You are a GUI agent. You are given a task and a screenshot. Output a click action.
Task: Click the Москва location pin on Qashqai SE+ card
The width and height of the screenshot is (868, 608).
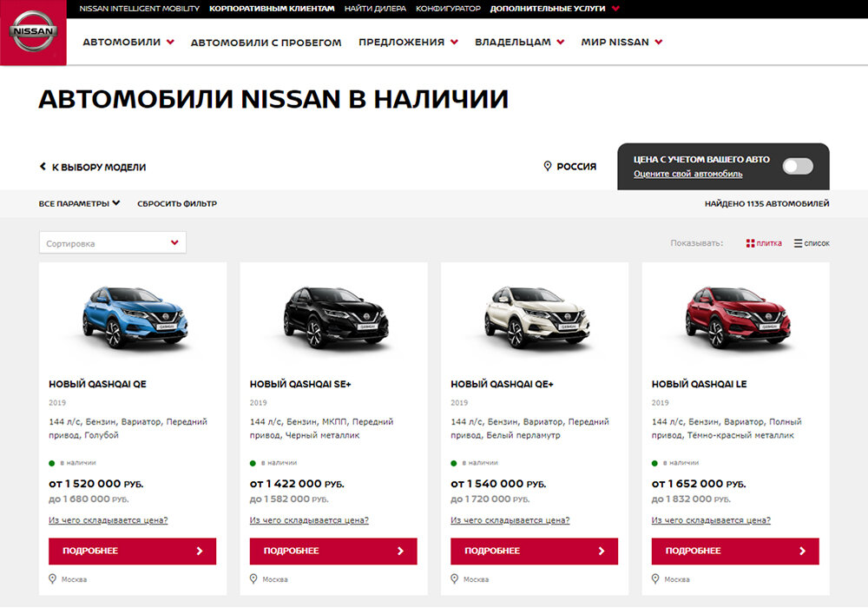point(253,578)
